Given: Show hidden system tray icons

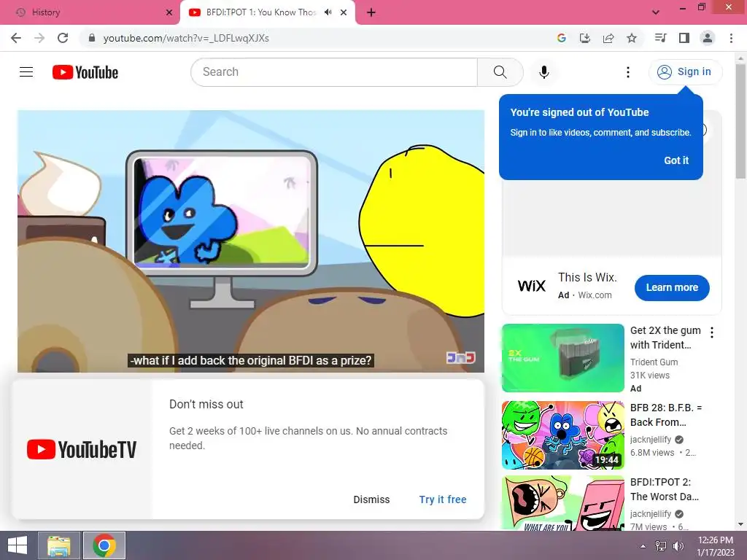Looking at the screenshot, I should pyautogui.click(x=643, y=545).
